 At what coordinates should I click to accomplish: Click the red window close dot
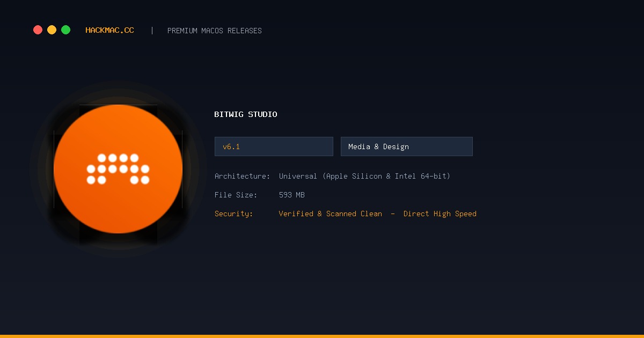[38, 30]
